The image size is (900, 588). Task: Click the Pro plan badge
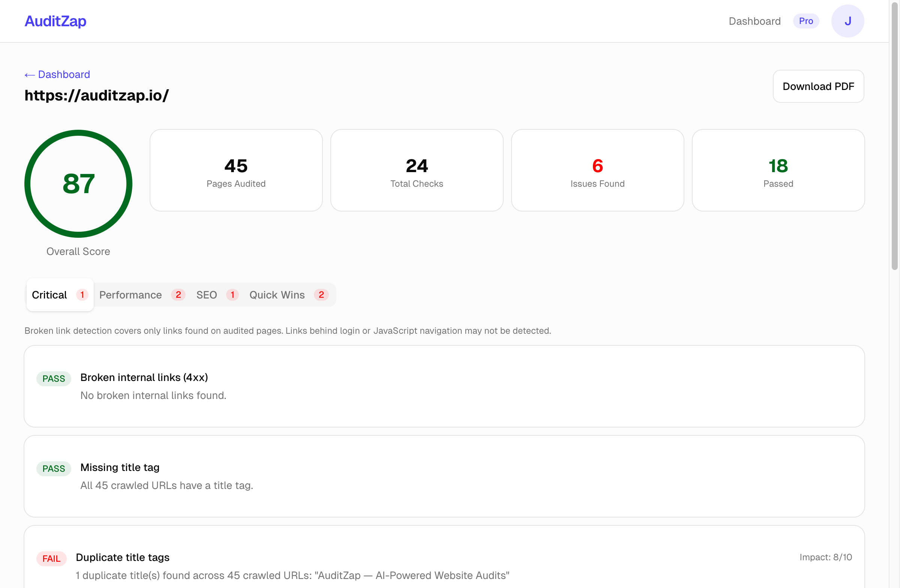click(806, 21)
